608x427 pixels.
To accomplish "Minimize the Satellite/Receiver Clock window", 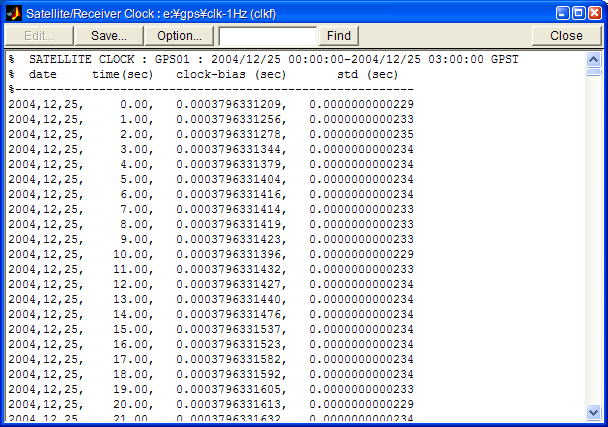I will click(564, 11).
